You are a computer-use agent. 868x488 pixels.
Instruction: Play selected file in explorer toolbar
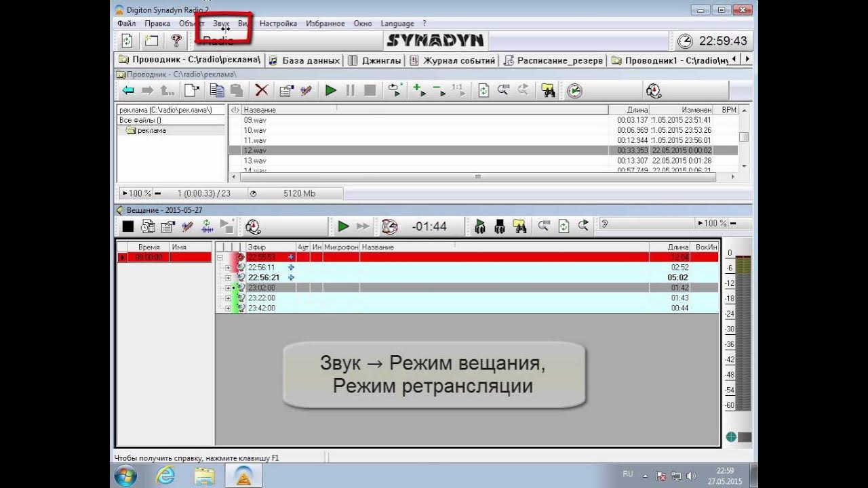(331, 90)
